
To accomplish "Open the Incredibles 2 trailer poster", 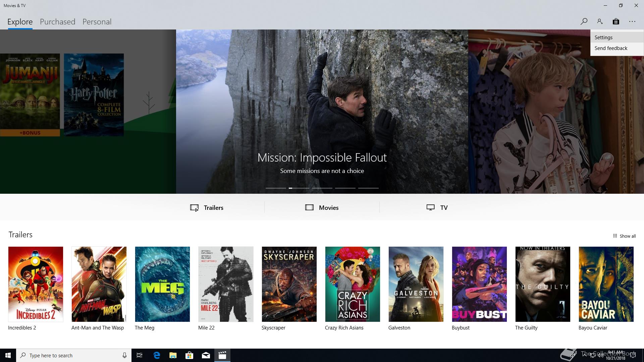I will click(x=36, y=284).
